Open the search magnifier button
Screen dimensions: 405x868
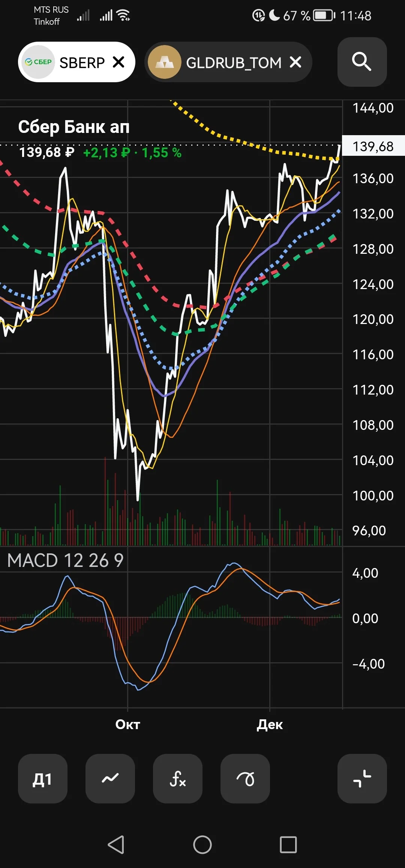362,62
